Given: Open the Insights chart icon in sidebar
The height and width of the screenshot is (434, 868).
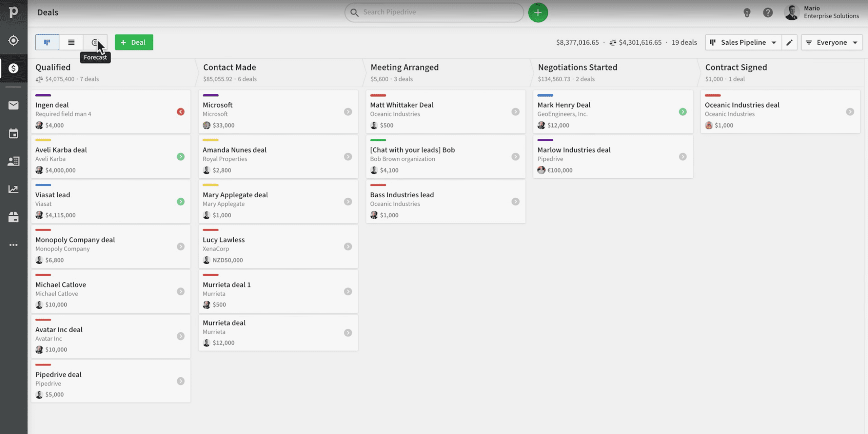Looking at the screenshot, I should 13,189.
